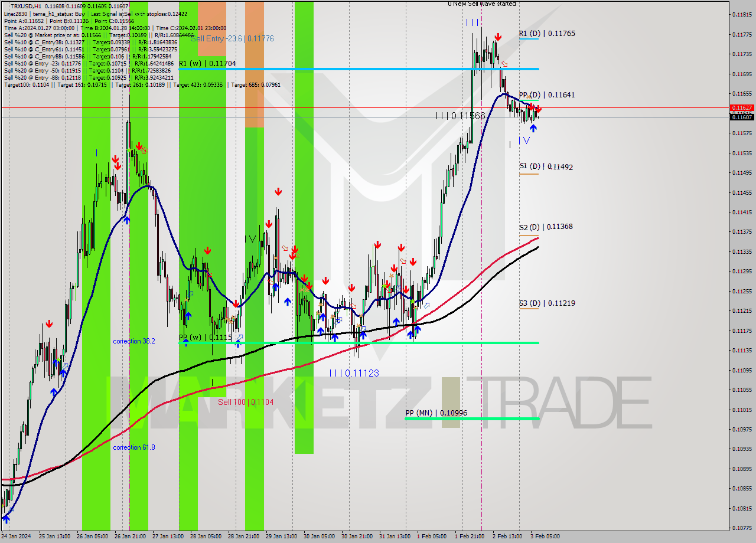This screenshot has height=543, width=756.
Task: Click the S1 (D) 0.11492 support label
Action: 546,167
